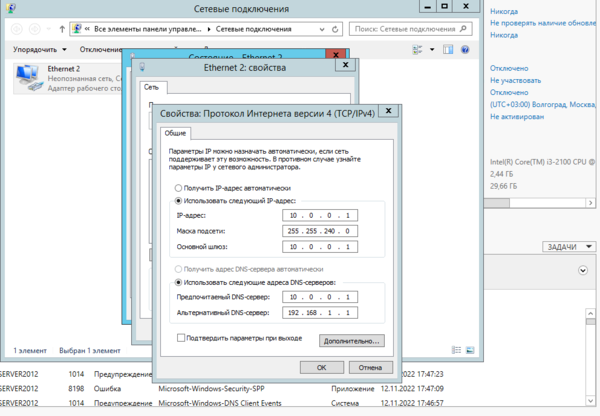
Task: Open Дополнительно advanced settings
Action: tap(352, 341)
